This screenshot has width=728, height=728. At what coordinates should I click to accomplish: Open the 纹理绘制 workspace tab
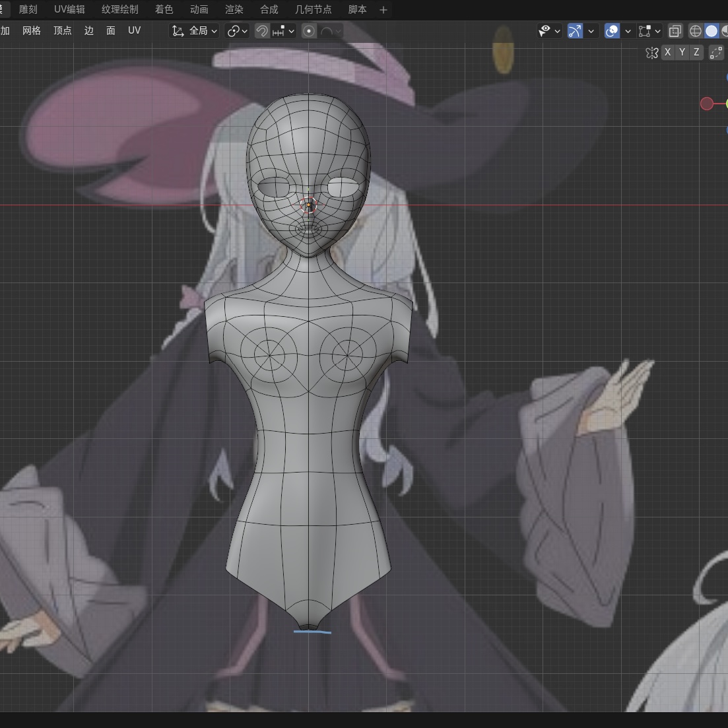click(x=119, y=9)
